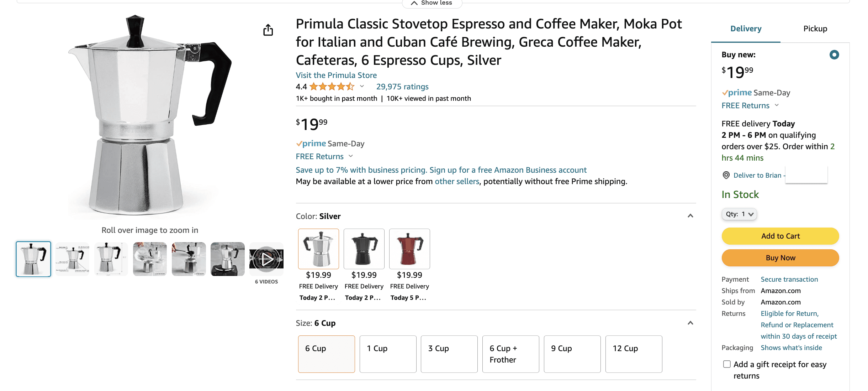Click the location pin Deliver to icon
Screen dimensions: 868x391
click(726, 175)
